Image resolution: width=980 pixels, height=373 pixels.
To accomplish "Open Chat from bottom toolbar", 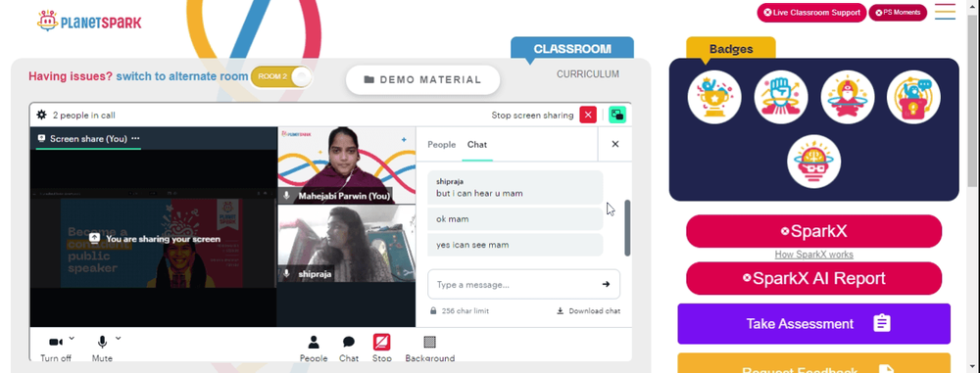I will [349, 349].
